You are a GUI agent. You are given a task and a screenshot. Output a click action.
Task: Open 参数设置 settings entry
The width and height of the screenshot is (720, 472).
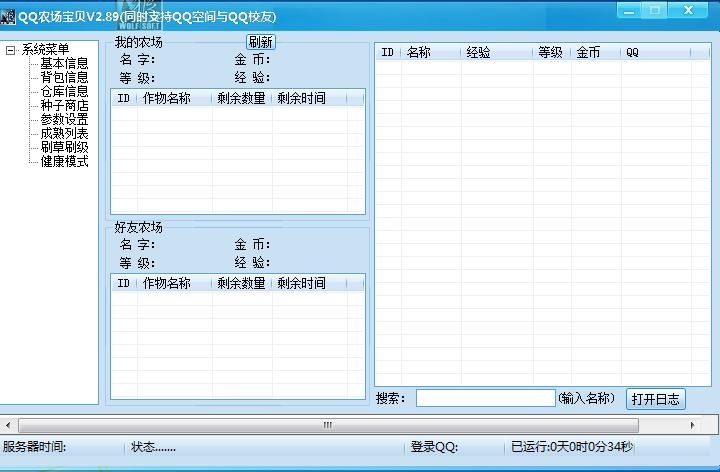64,120
